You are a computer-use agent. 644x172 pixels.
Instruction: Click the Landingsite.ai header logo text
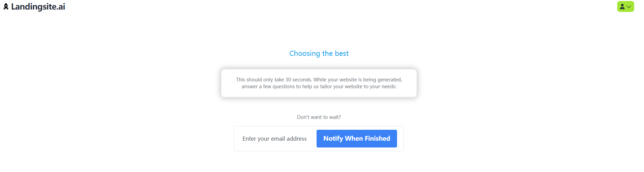pos(38,7)
